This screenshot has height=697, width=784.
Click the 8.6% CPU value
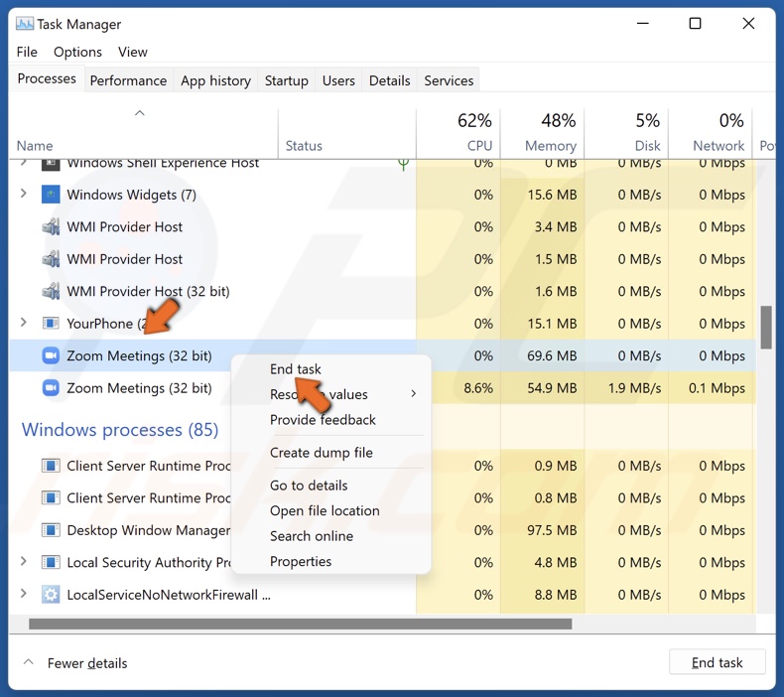point(478,388)
